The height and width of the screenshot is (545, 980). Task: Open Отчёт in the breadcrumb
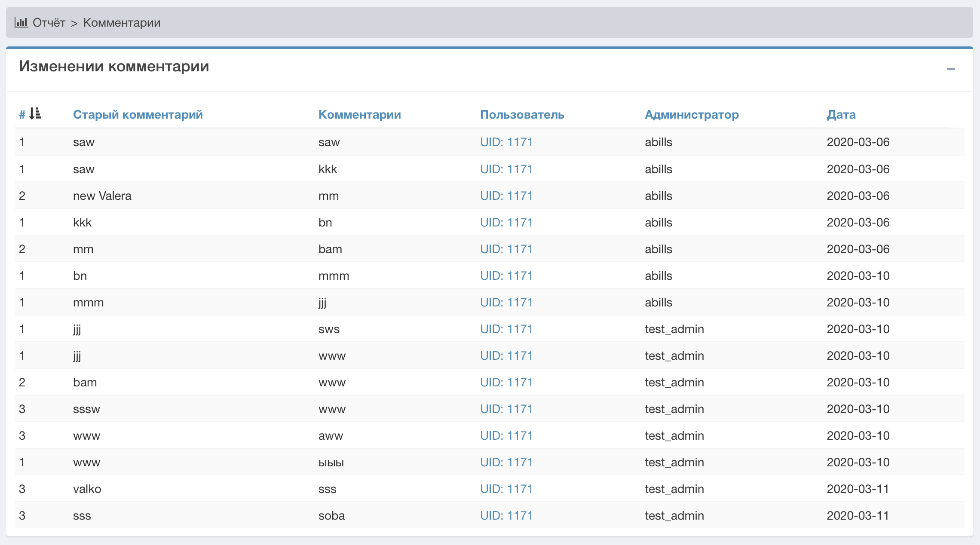(49, 22)
